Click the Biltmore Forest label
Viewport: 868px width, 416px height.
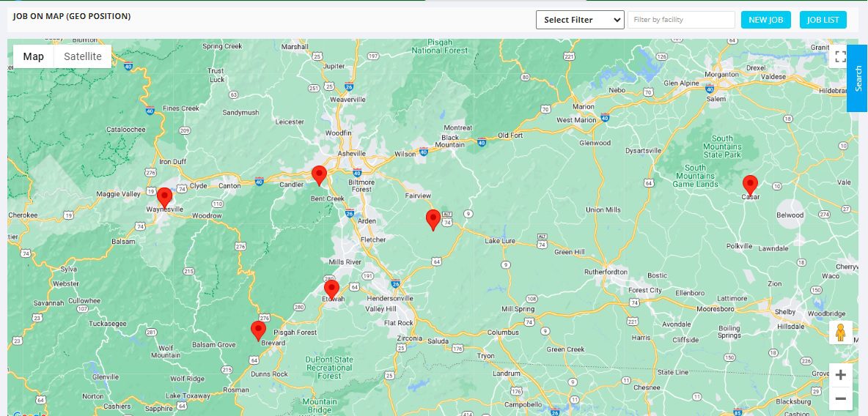point(361,186)
